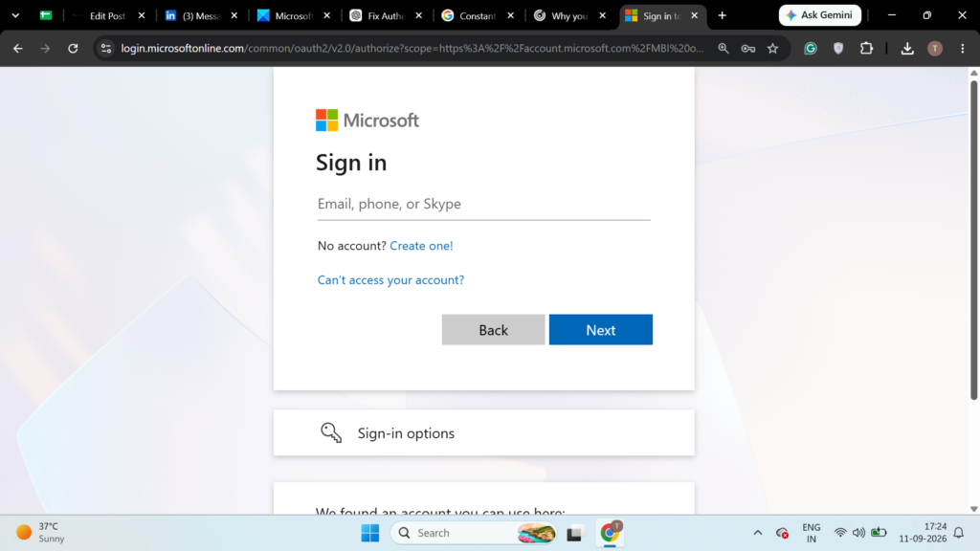The height and width of the screenshot is (551, 980).
Task: Click the battery tray icon
Action: coord(879,533)
